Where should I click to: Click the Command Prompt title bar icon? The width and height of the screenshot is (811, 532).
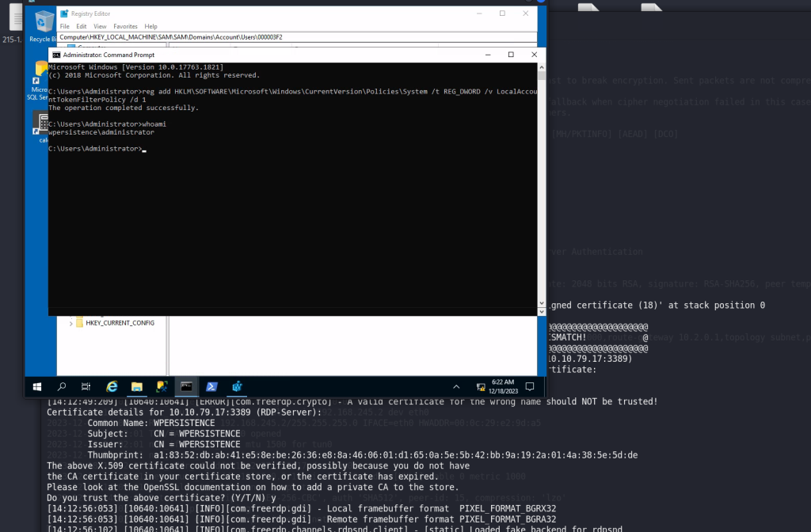(56, 55)
